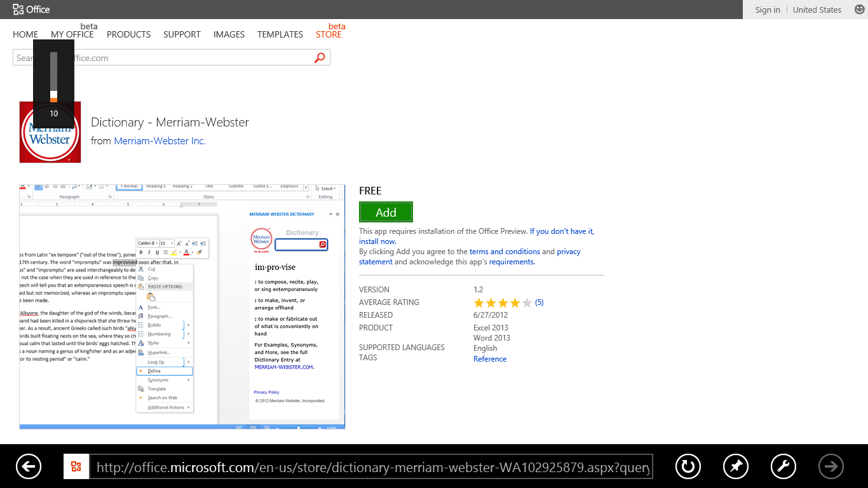Image resolution: width=868 pixels, height=488 pixels.
Task: Click the browser back arrow button
Action: coord(28,467)
